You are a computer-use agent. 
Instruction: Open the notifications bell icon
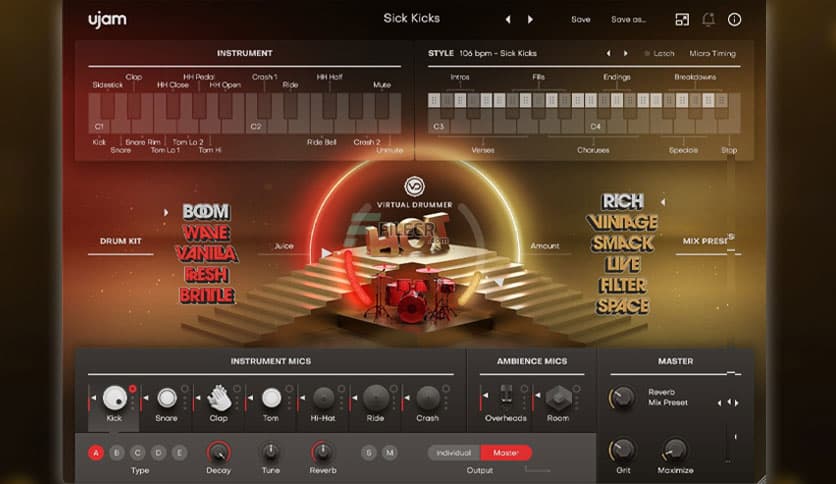[x=708, y=20]
